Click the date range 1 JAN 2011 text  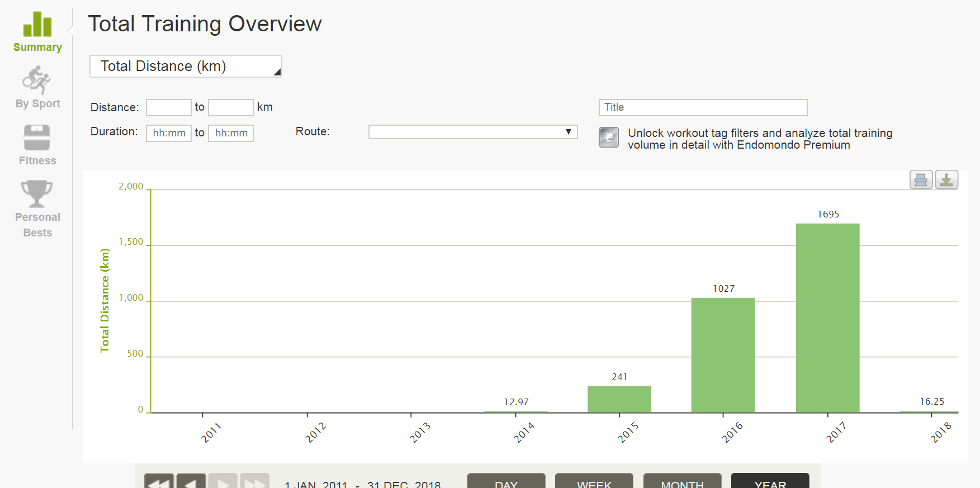pos(316,484)
